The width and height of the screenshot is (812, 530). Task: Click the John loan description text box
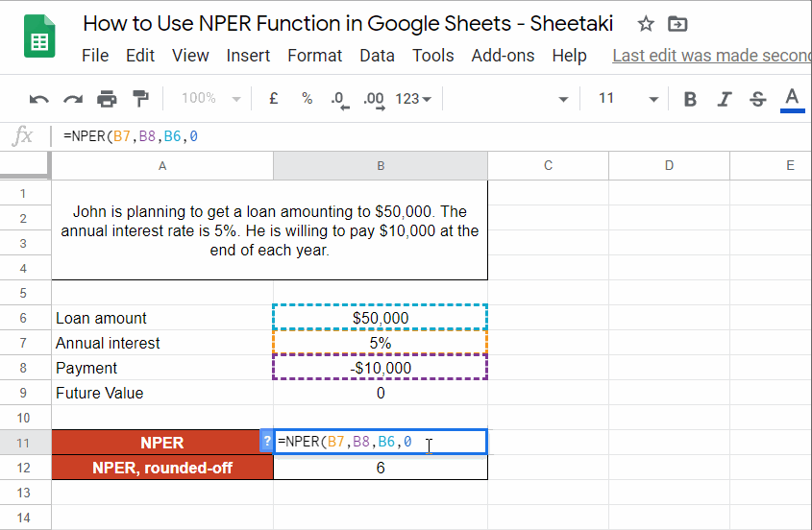pos(269,230)
